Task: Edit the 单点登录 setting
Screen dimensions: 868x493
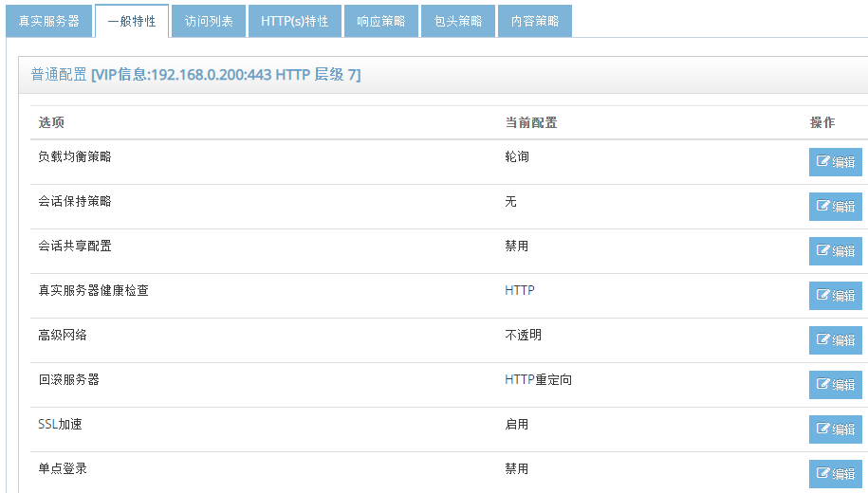Action: pyautogui.click(x=835, y=474)
